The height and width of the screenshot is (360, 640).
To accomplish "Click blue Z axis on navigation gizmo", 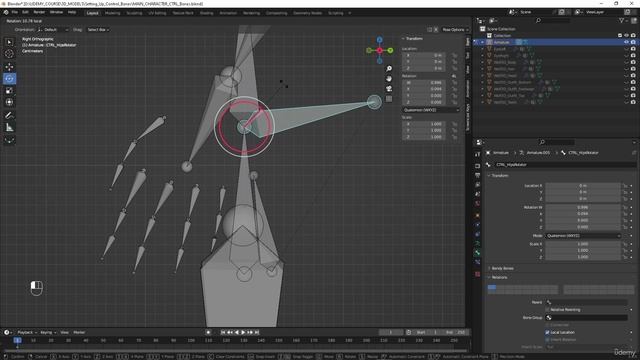I will click(380, 40).
